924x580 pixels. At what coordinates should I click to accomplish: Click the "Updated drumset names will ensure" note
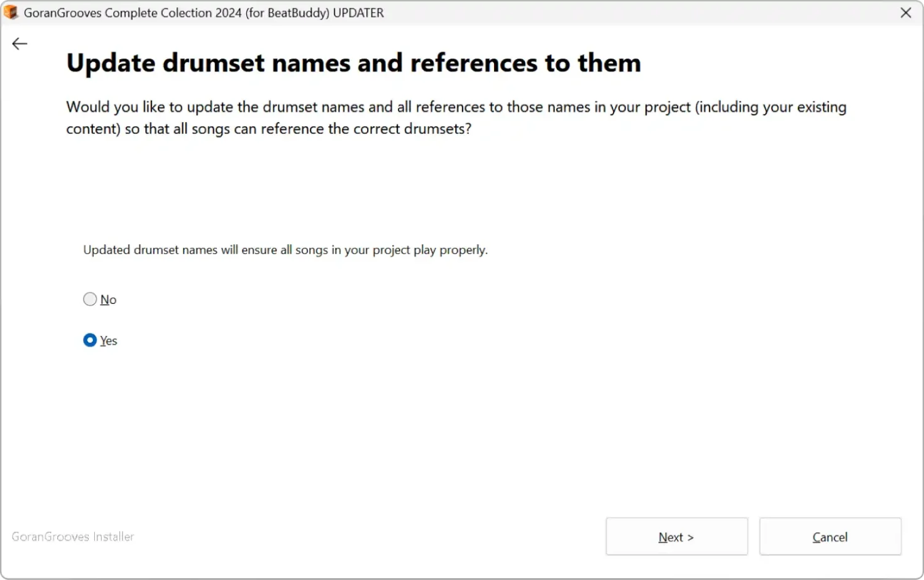285,250
